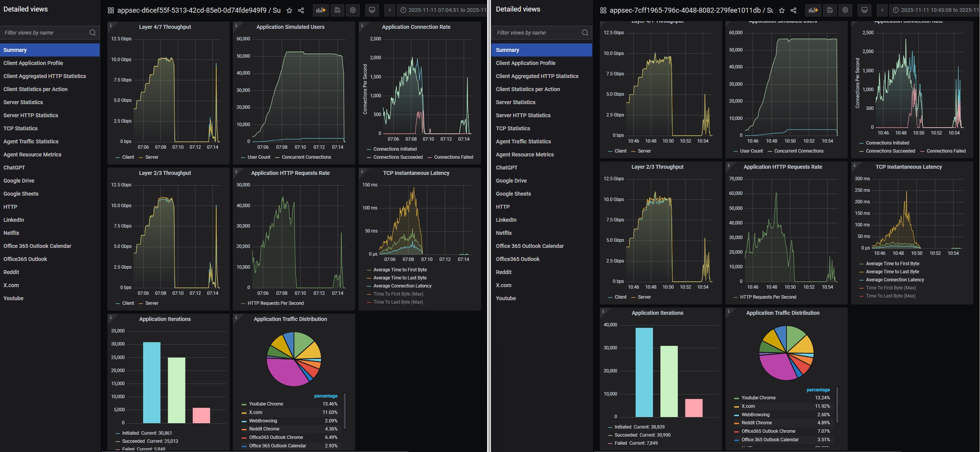Cycle view mode monitor icon in right window
Screen dimensions: 980x452
864,10
